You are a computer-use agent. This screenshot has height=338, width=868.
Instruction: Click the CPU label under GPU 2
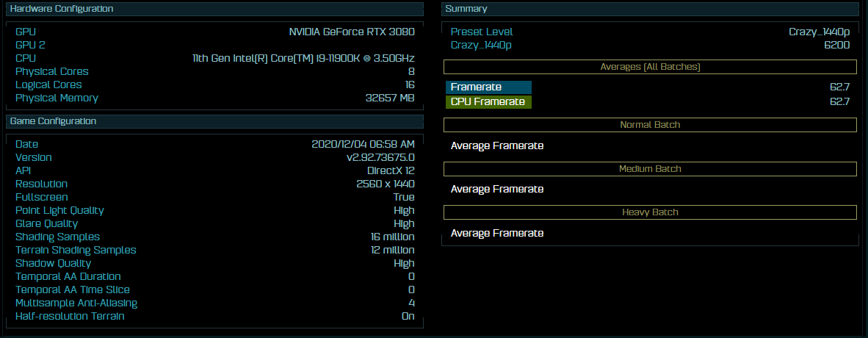[x=26, y=59]
